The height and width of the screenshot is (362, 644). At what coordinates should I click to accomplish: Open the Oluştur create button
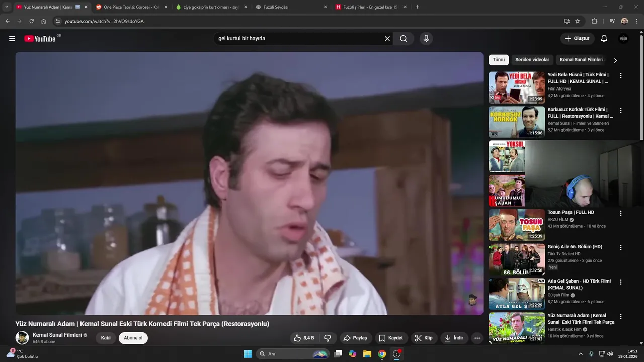(577, 39)
